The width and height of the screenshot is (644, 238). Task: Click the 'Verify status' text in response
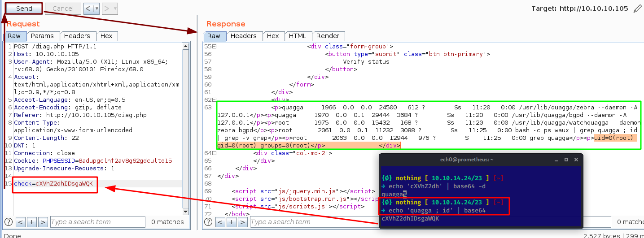(366, 62)
